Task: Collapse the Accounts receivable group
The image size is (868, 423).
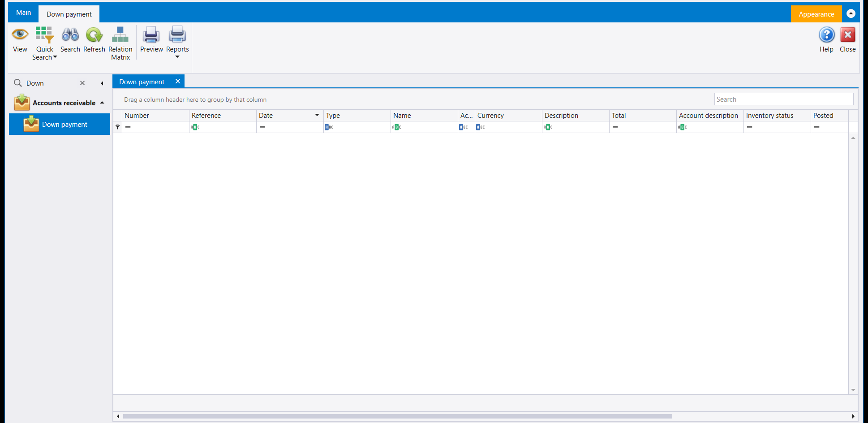Action: [102, 103]
